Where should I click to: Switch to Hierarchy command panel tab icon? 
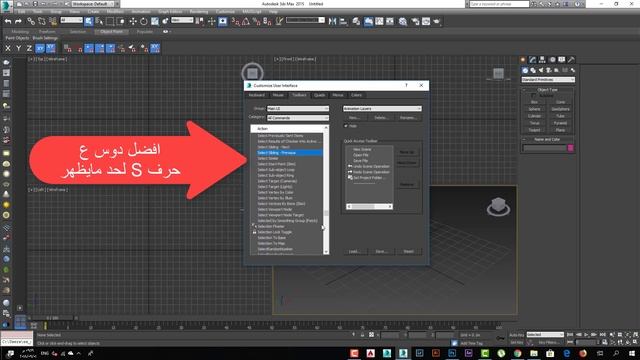pyautogui.click(x=542, y=60)
